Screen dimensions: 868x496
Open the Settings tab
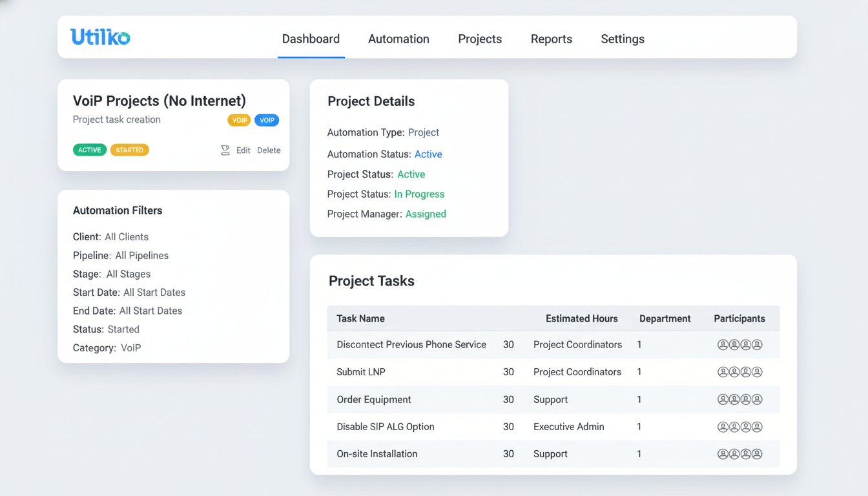point(622,39)
